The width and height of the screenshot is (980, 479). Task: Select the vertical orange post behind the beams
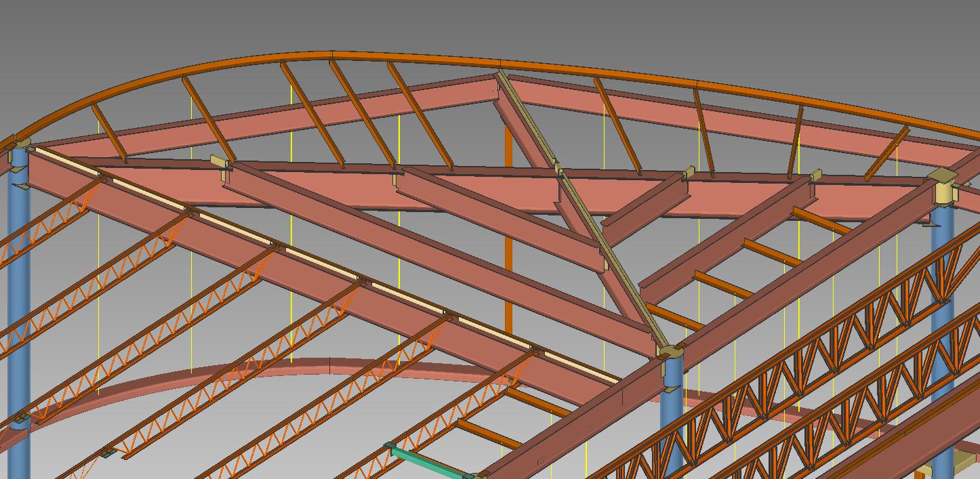pyautogui.click(x=508, y=271)
